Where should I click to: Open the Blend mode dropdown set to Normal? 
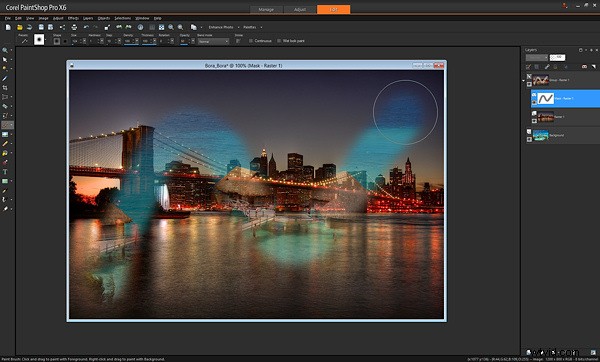pyautogui.click(x=214, y=41)
